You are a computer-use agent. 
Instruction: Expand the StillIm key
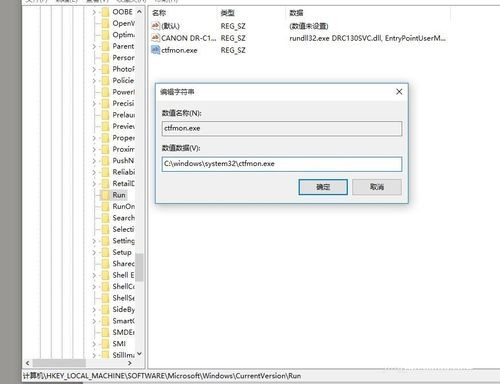[94, 355]
